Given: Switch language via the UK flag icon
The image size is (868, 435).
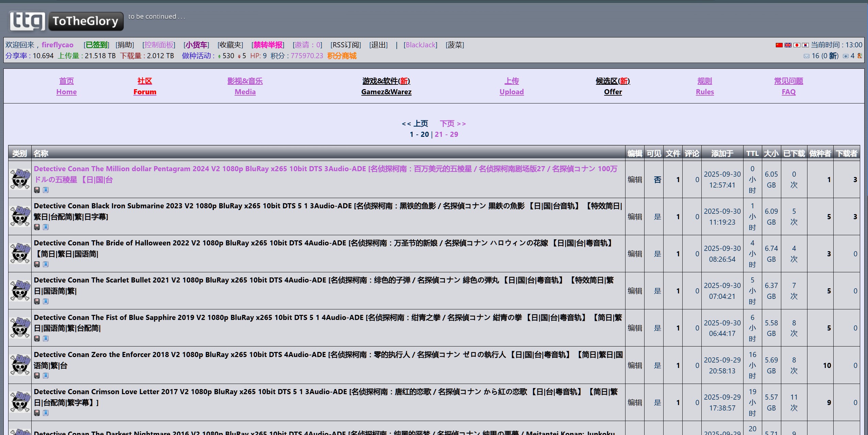Looking at the screenshot, I should (x=788, y=45).
